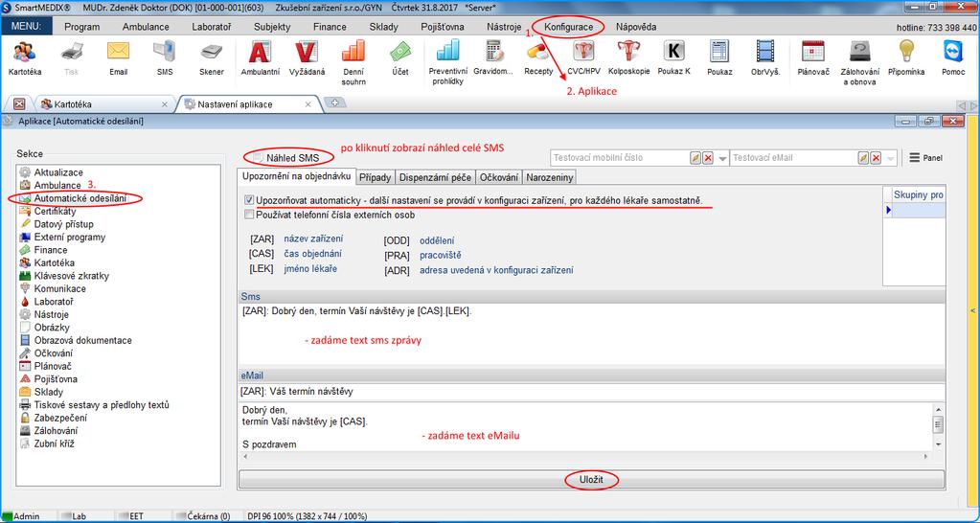980x523 pixels.
Task: Select Aktualizace in the Sekce list
Action: coord(58,172)
